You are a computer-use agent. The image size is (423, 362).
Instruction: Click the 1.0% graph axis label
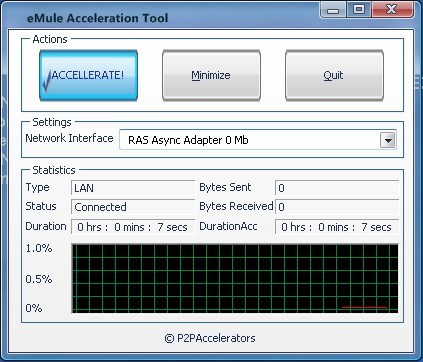point(39,248)
